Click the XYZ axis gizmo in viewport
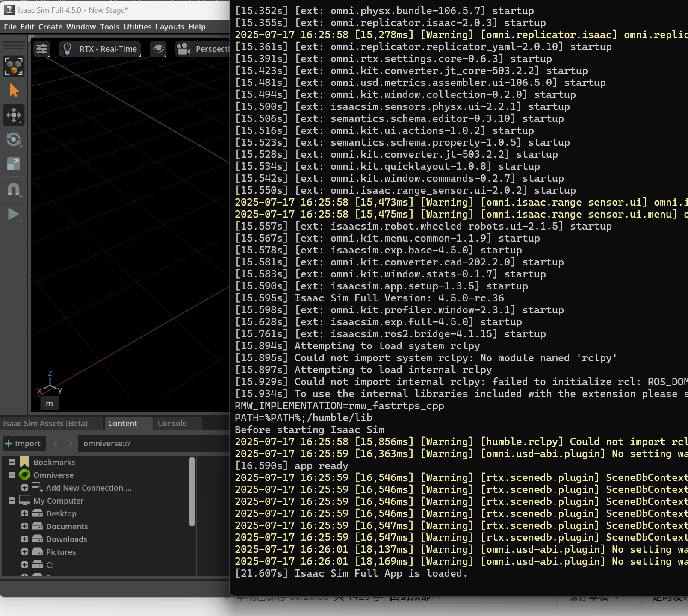688x616 pixels. pos(50,383)
